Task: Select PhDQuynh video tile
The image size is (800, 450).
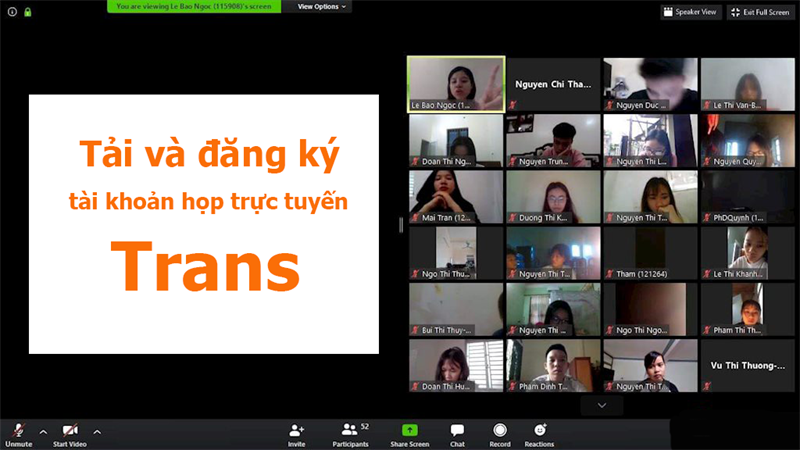Action: [748, 197]
